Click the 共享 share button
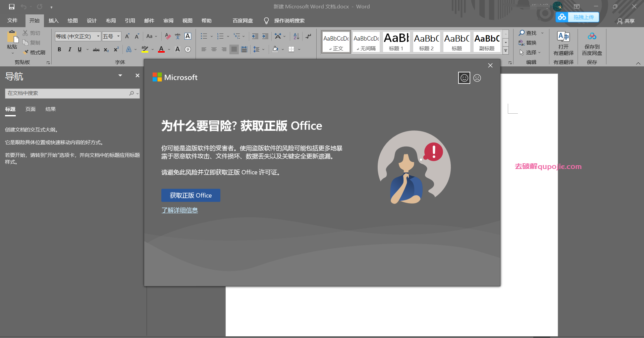Screen dimensions: 644x338 coord(626,21)
